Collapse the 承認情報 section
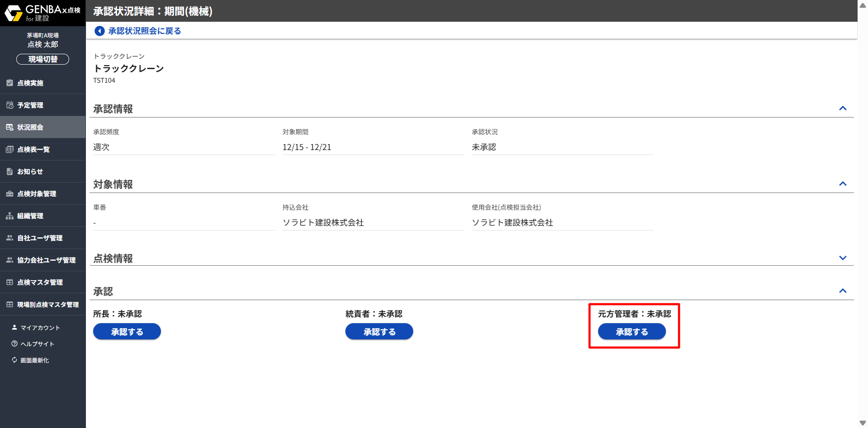Viewport: 868px width, 428px height. click(842, 108)
